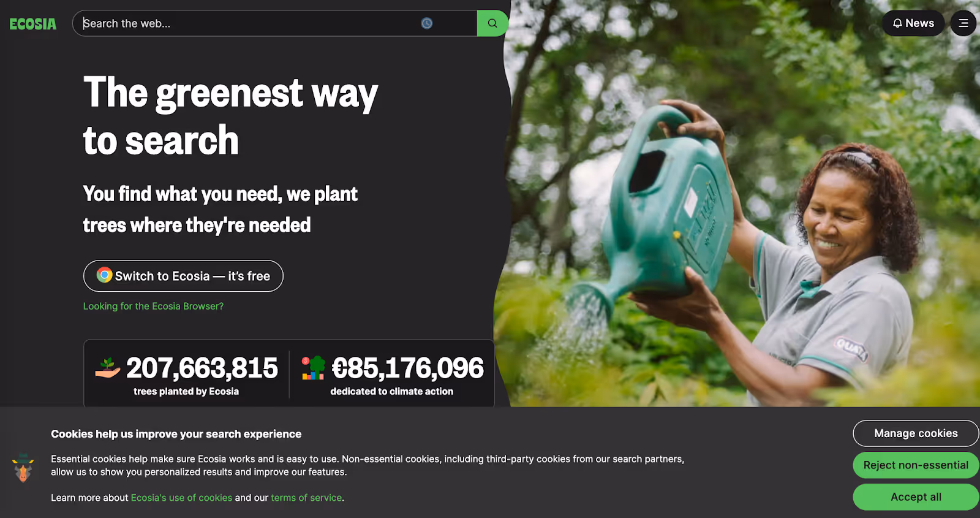Click the Ecosia mascot in cookie banner
This screenshot has height=518, width=980.
(23, 468)
